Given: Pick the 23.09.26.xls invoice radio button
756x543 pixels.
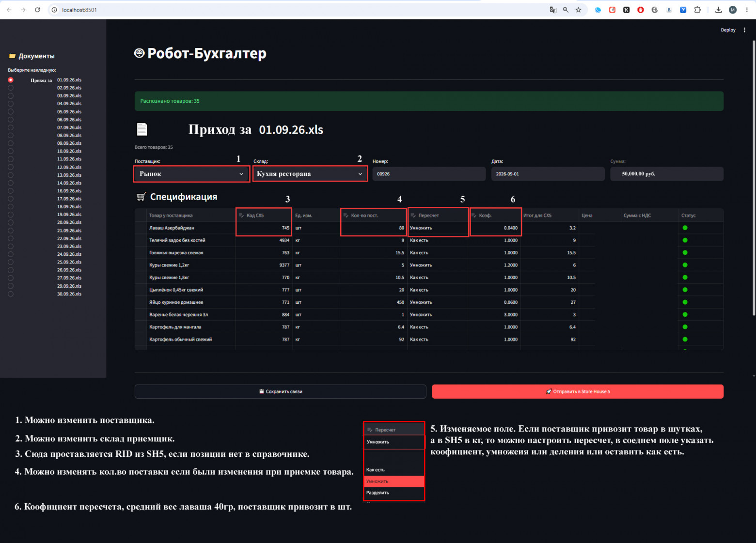Looking at the screenshot, I should coord(11,246).
